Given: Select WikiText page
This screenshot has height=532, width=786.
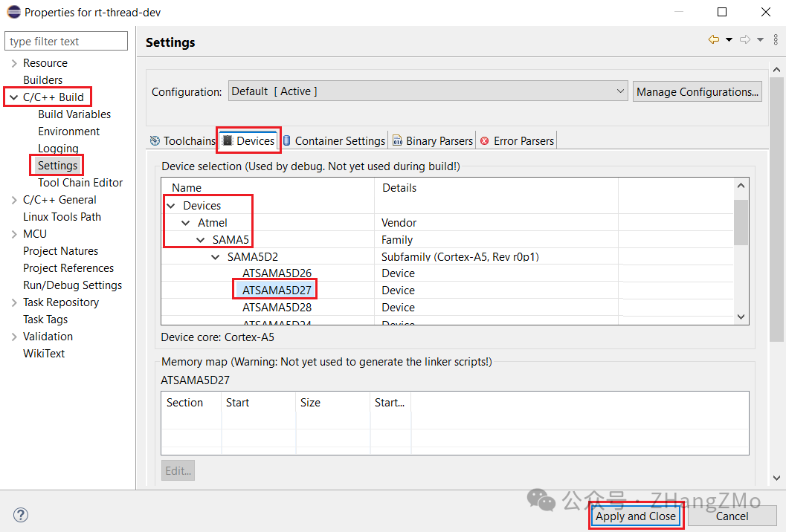Looking at the screenshot, I should coord(44,353).
